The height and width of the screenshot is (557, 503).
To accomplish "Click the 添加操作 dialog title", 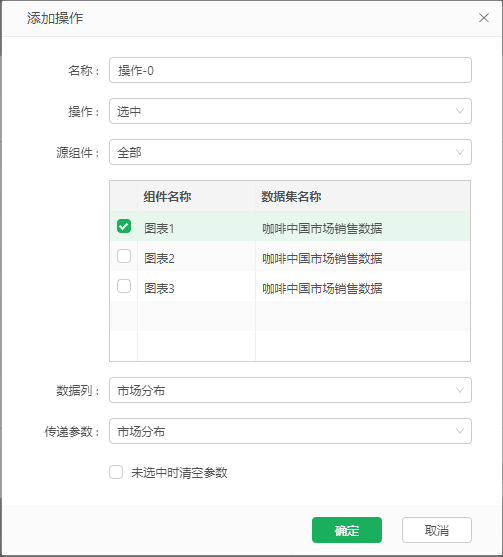I will (55, 18).
